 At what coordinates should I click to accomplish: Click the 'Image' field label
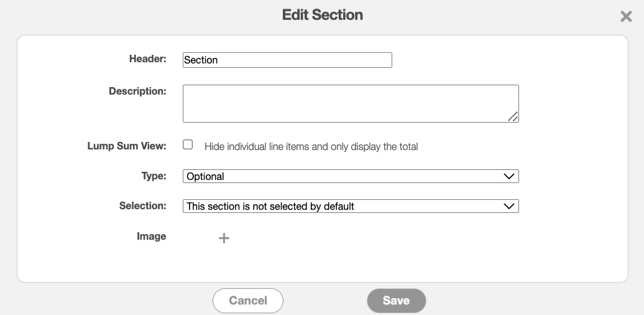point(152,237)
